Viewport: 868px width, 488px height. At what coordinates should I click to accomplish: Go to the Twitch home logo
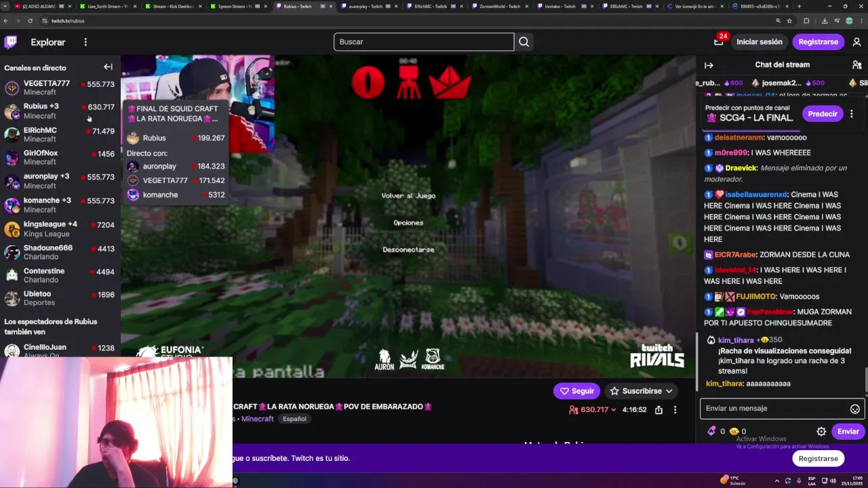(11, 42)
